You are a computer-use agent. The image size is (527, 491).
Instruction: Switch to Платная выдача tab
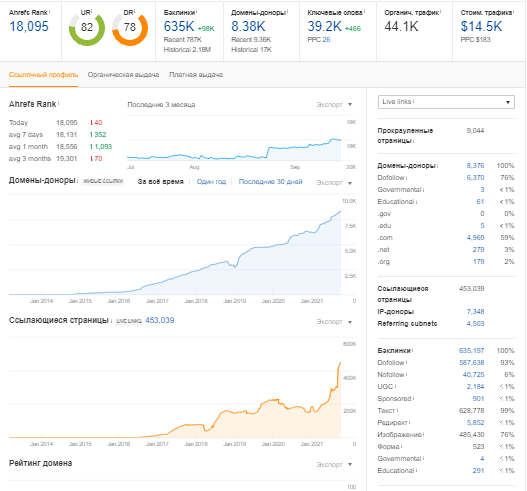(196, 75)
